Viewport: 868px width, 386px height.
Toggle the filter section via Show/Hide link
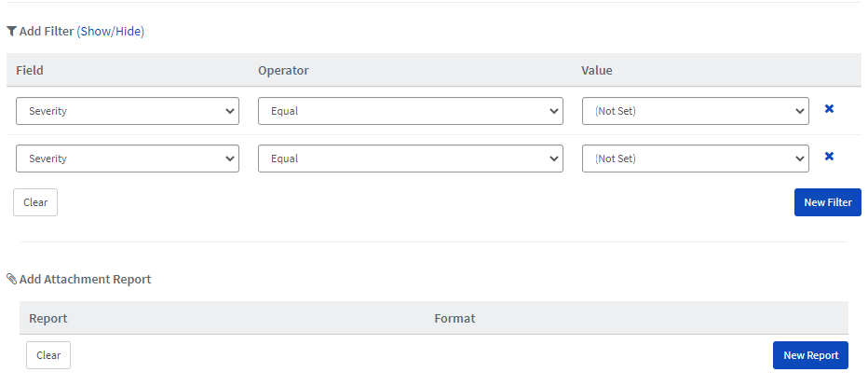tap(110, 32)
